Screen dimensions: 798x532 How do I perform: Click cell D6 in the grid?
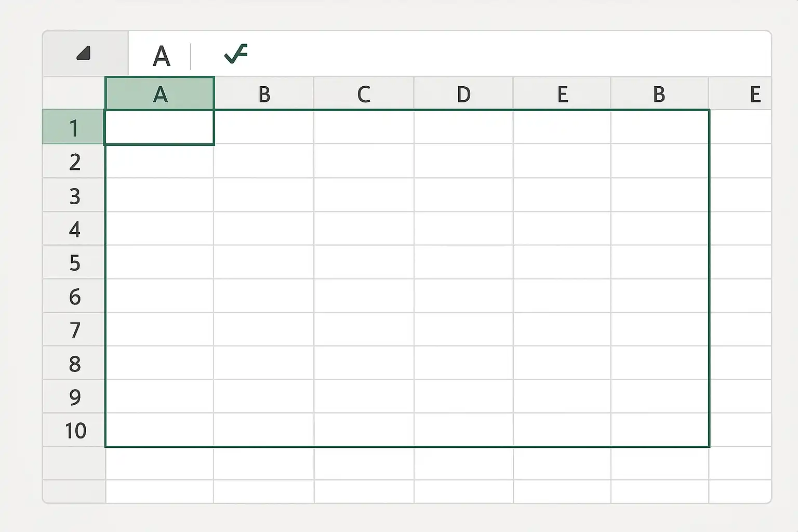(463, 296)
